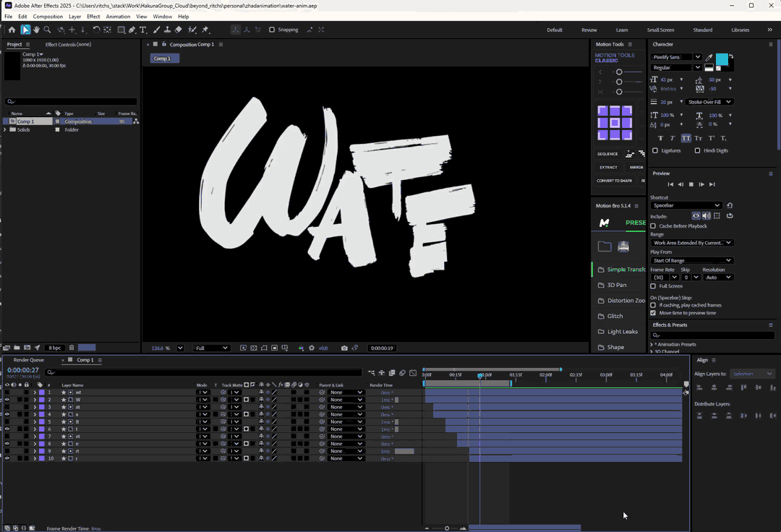Select the Puppet Pin tool
The image size is (781, 532).
pyautogui.click(x=205, y=30)
